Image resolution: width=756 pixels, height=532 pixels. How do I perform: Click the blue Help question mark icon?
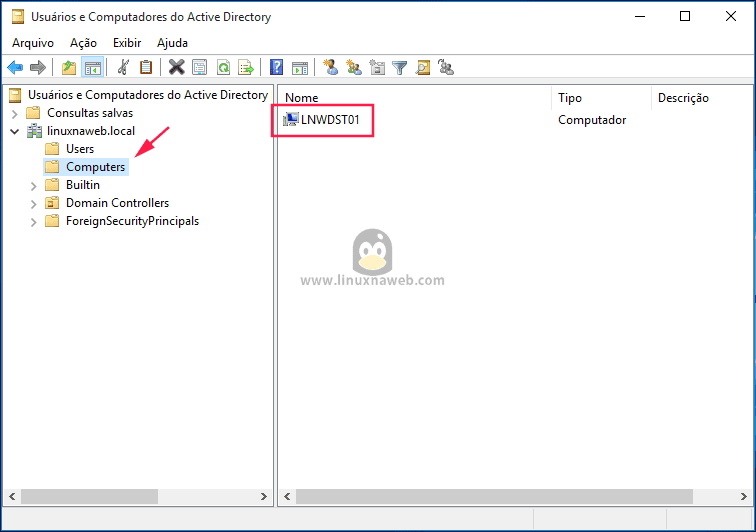[x=276, y=67]
